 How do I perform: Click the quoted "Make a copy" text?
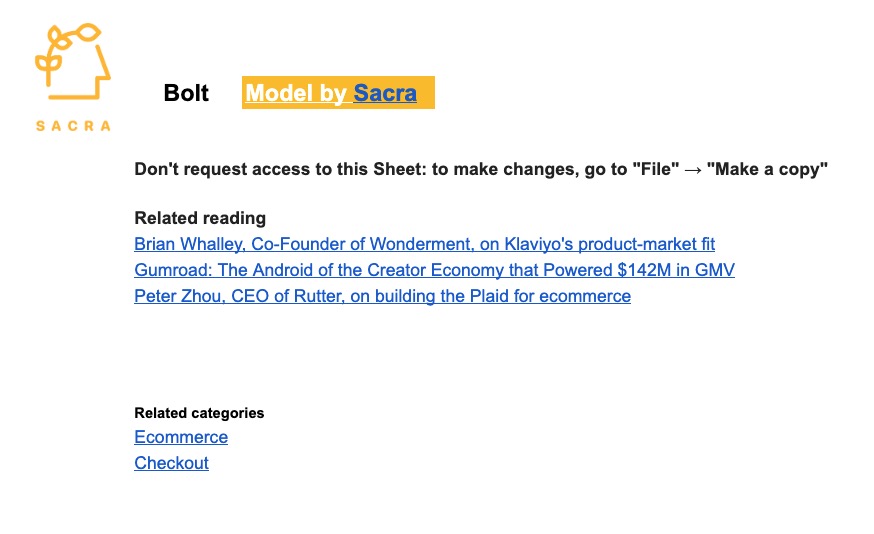(x=768, y=169)
